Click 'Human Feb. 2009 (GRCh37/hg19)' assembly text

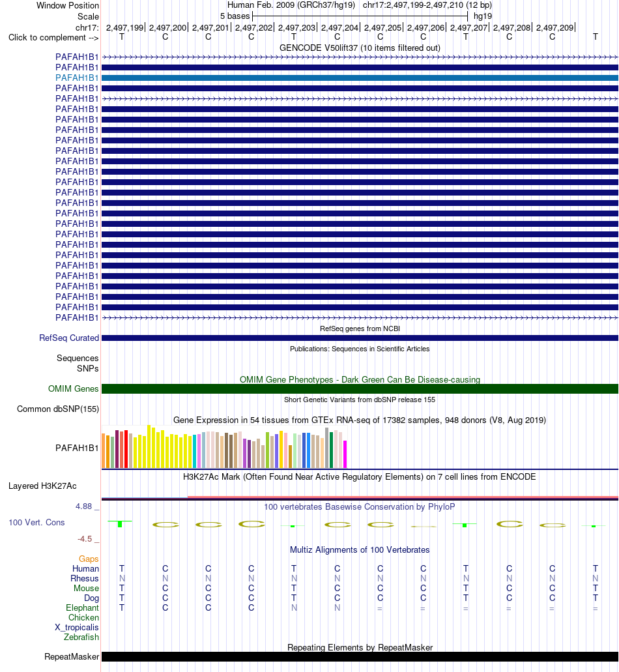(291, 5)
